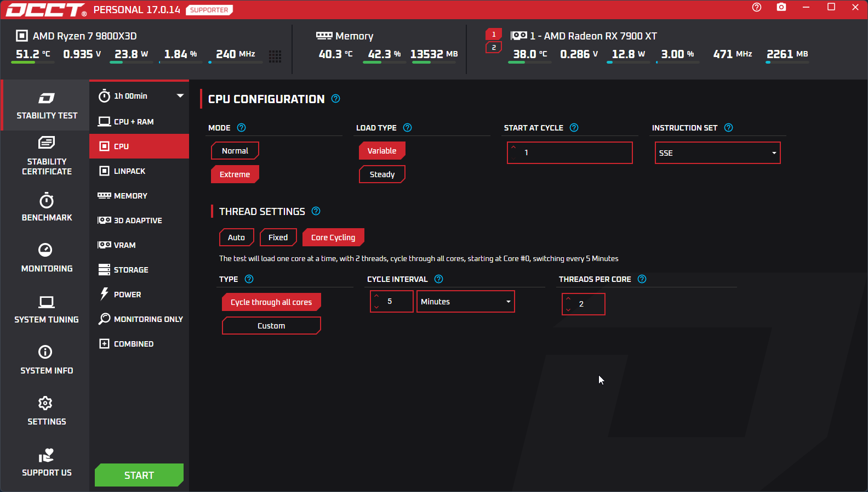The width and height of the screenshot is (868, 492).
Task: Click the Stability Test icon
Action: [47, 98]
